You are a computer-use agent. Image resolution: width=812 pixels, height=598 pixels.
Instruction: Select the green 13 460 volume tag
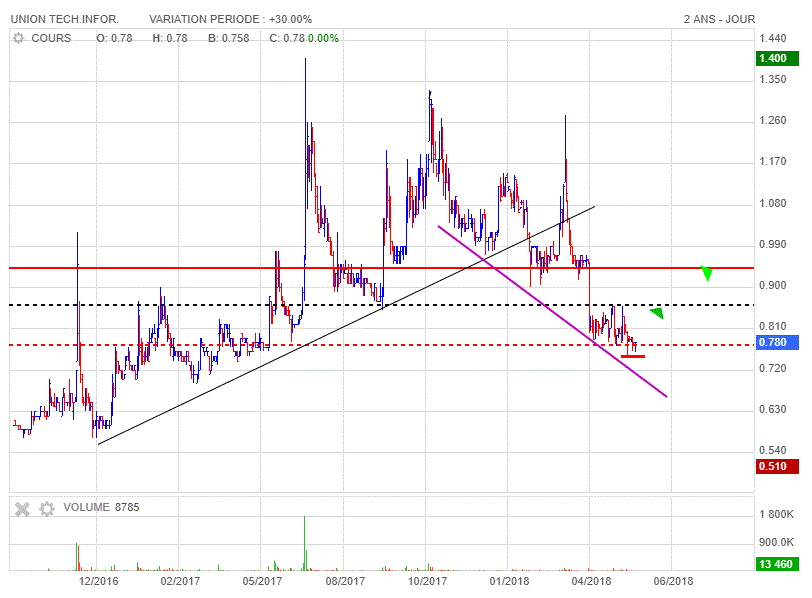point(776,564)
